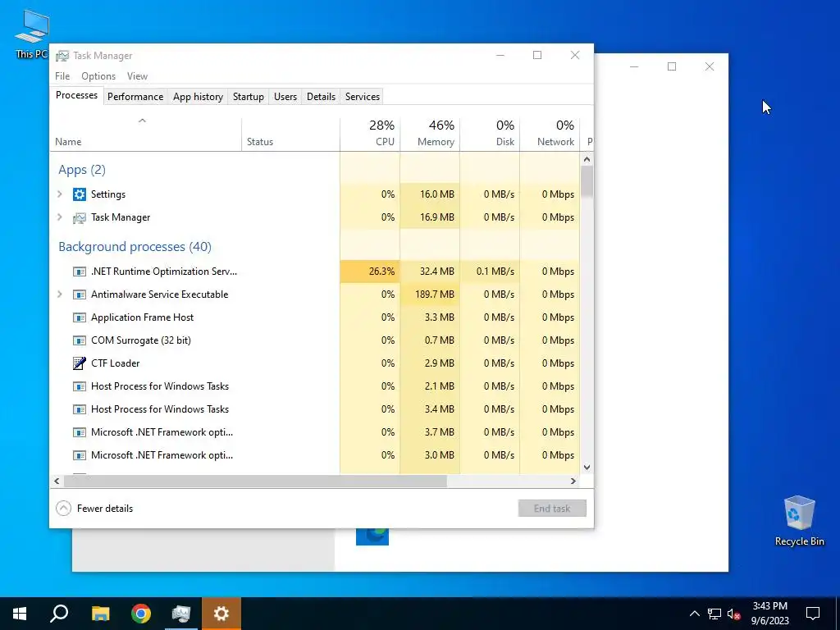
Task: Click the vertical scrollbar thumb
Action: pyautogui.click(x=587, y=181)
